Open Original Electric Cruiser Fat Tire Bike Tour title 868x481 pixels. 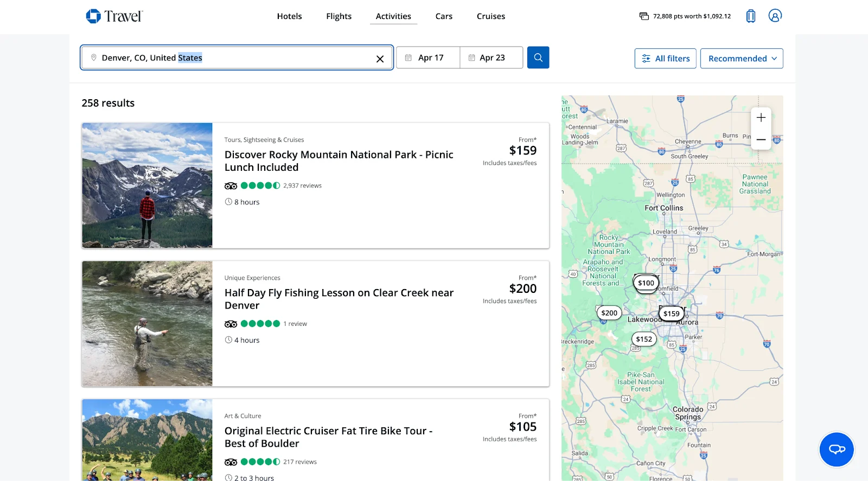[x=329, y=437]
